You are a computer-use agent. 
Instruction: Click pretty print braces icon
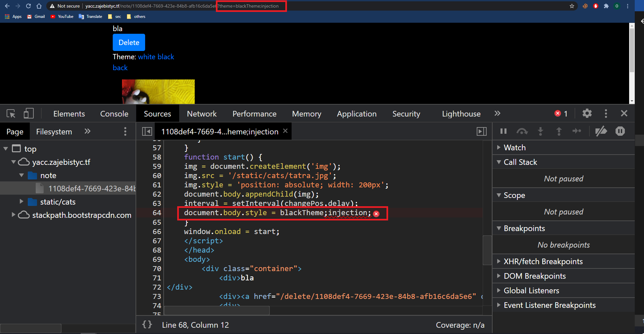(x=147, y=325)
